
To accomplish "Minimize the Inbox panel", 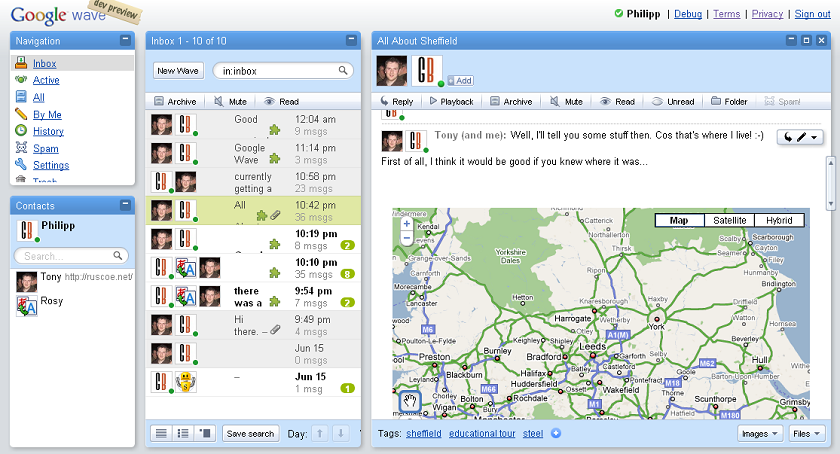I will [x=351, y=40].
